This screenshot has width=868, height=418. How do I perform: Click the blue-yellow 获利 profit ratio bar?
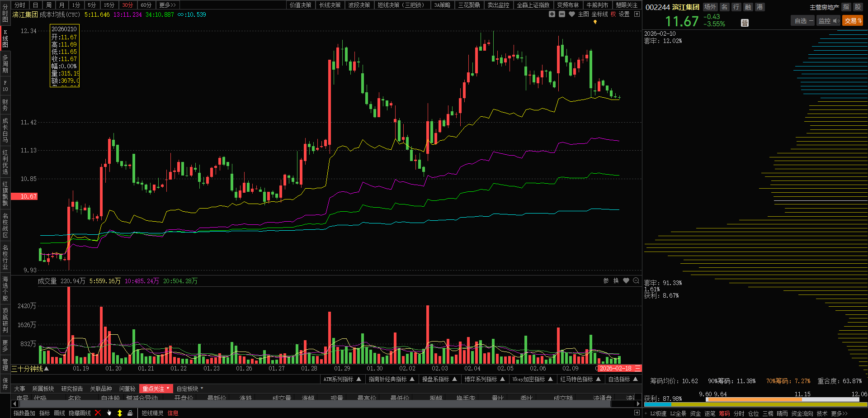pyautogui.click(x=755, y=404)
